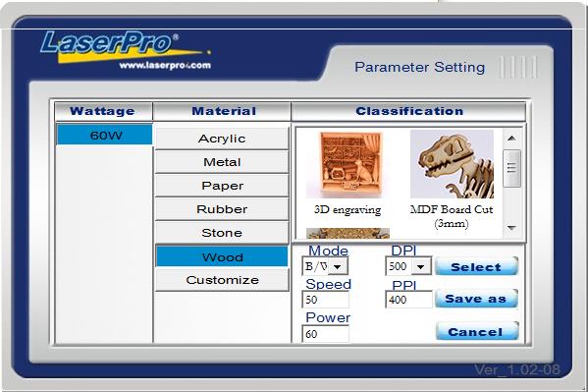Click the Classification scrollbar thumb
This screenshot has width=588, height=392.
[511, 168]
